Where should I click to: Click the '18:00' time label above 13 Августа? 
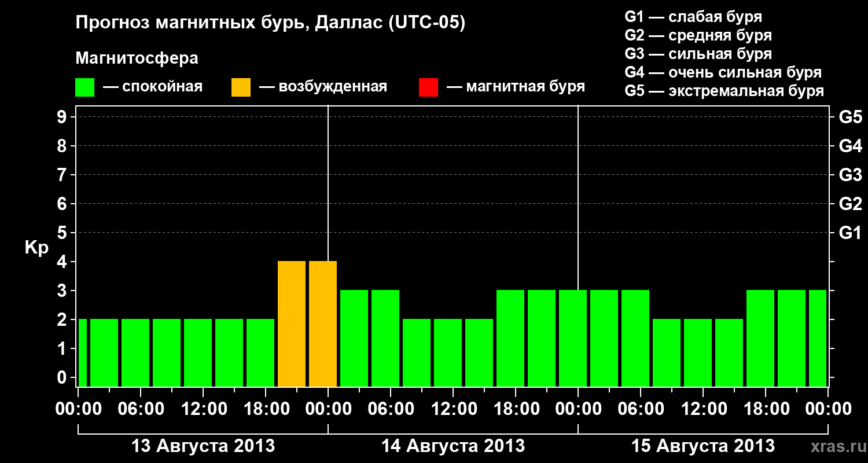pyautogui.click(x=266, y=409)
